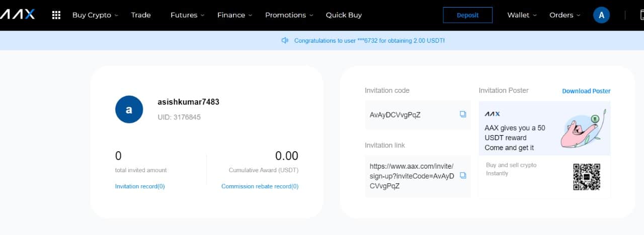
Task: Open Quick Buy in the navigation
Action: pos(344,15)
